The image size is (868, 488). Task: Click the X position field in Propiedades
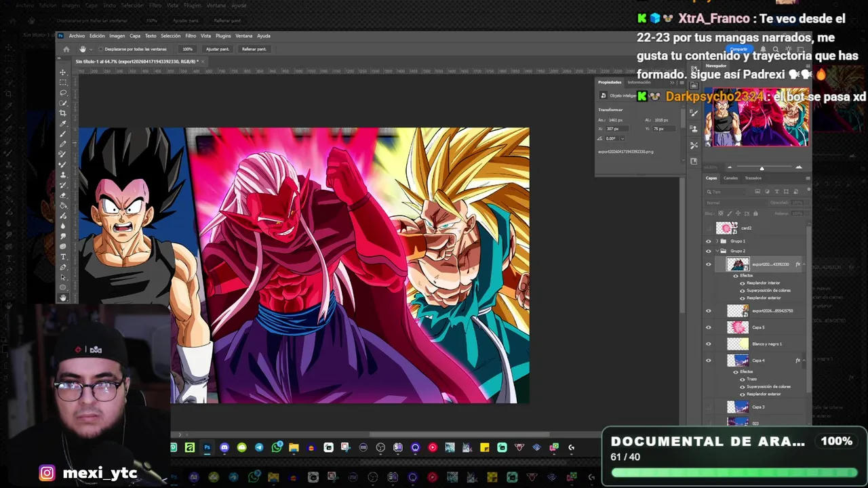coord(617,129)
